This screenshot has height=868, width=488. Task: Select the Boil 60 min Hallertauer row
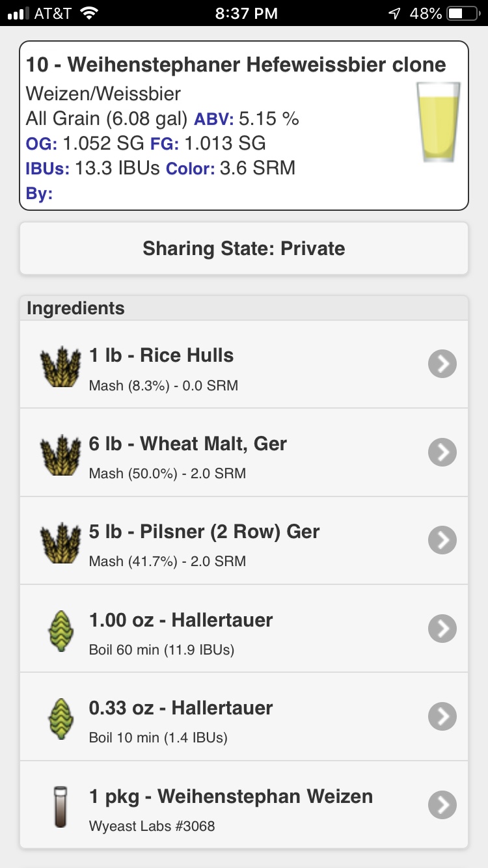coord(244,629)
